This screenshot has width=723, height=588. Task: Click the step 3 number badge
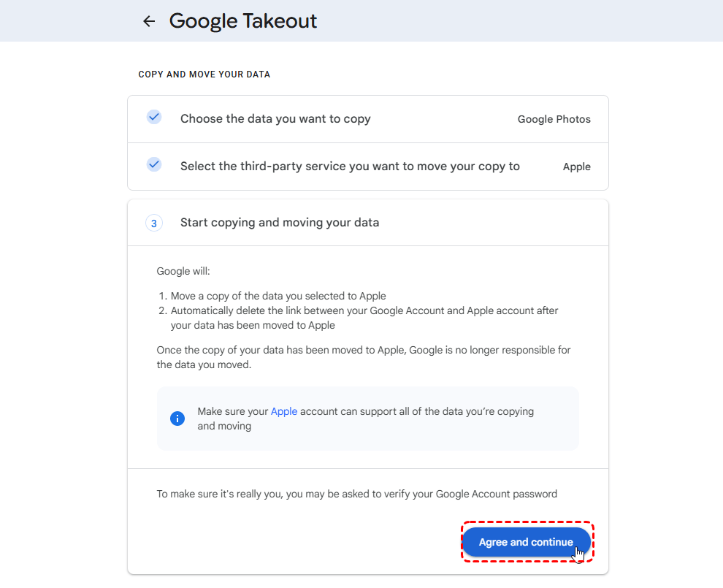154,224
